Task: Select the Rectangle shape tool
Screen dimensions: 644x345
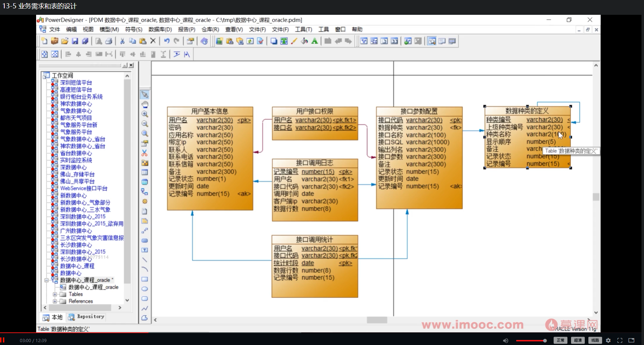Action: click(x=144, y=279)
